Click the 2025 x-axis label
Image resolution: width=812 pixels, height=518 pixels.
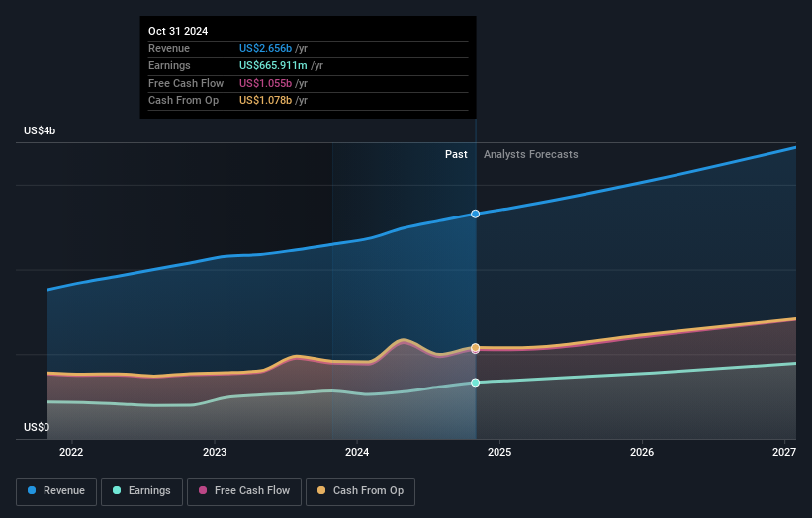tap(499, 452)
